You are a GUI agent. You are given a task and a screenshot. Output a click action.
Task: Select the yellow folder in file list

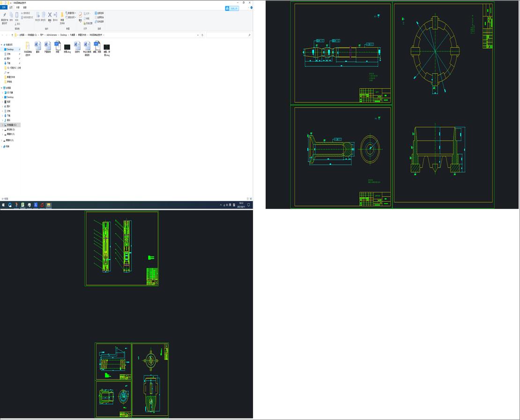28,49
